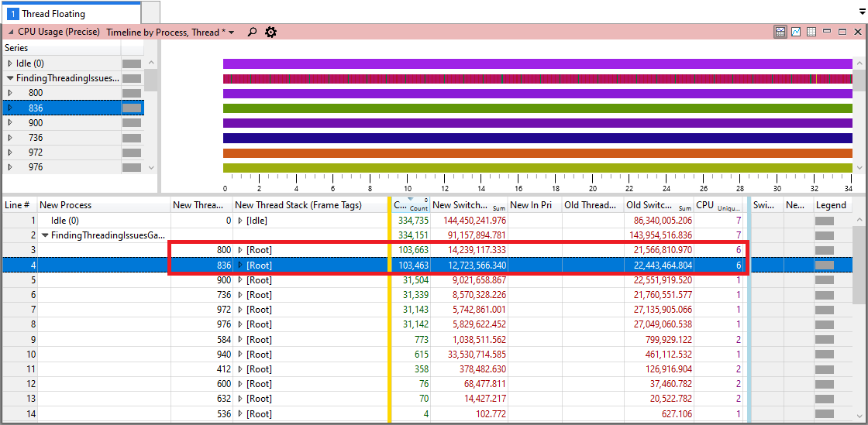This screenshot has width=868, height=425.
Task: Click the green timeline bar for thread 836
Action: 538,108
